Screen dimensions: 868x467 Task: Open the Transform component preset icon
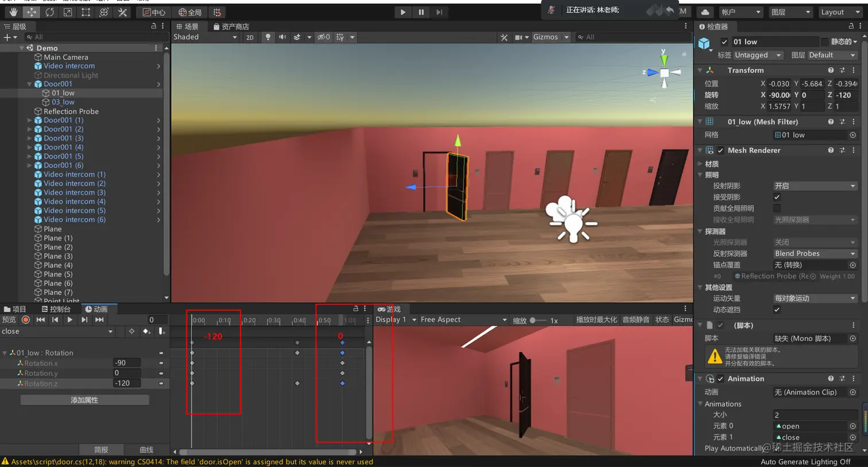coord(842,70)
